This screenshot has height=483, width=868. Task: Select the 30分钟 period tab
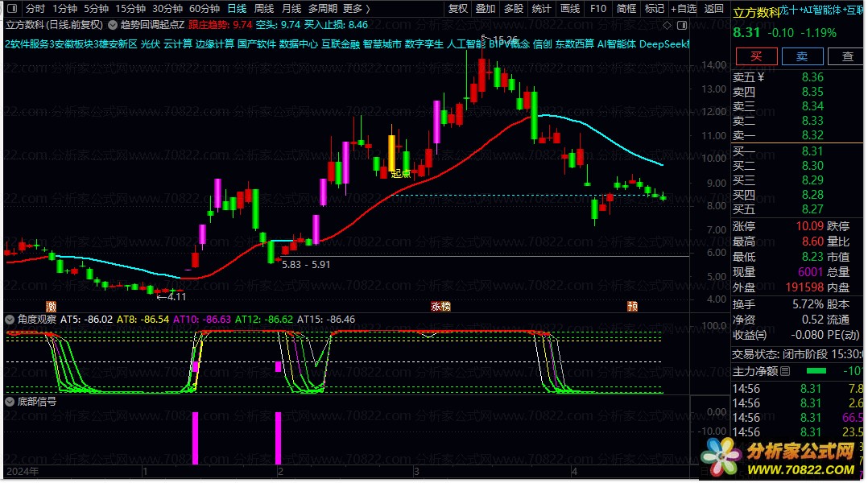coord(167,8)
